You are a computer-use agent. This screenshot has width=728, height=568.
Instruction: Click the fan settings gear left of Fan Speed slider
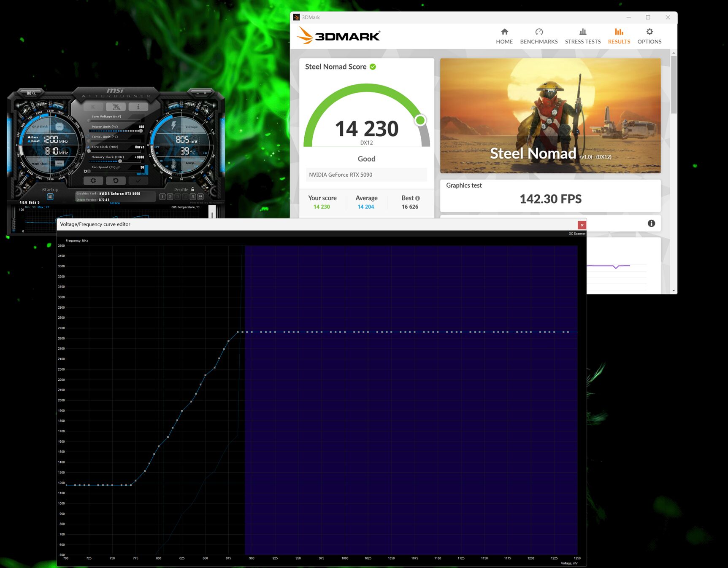tap(85, 171)
